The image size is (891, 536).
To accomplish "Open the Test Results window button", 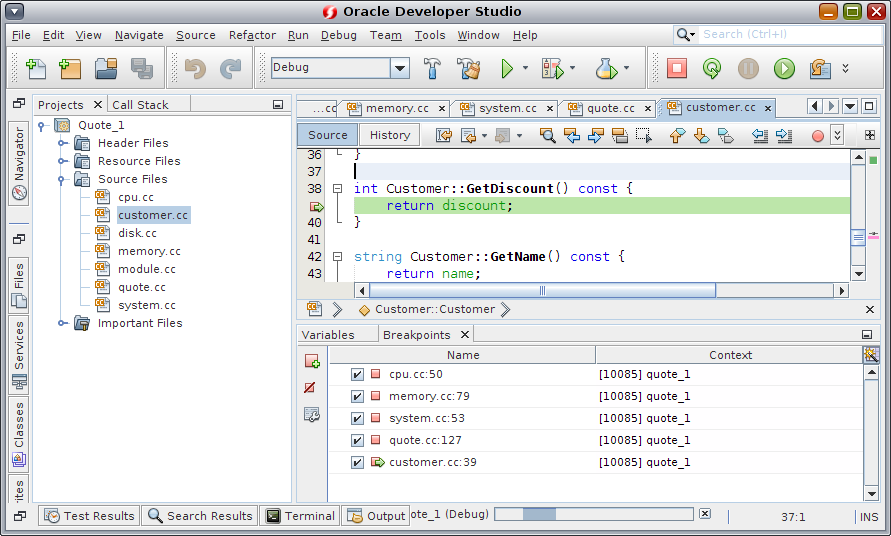I will click(x=90, y=516).
